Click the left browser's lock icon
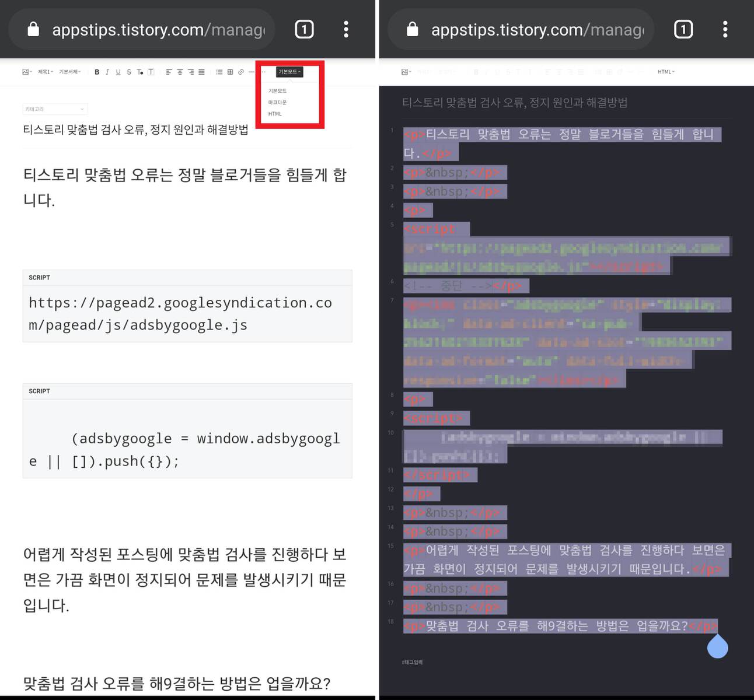 point(33,29)
